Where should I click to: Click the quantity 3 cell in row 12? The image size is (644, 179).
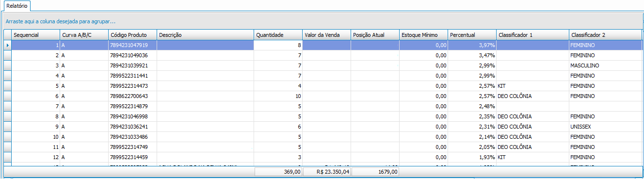tap(278, 157)
